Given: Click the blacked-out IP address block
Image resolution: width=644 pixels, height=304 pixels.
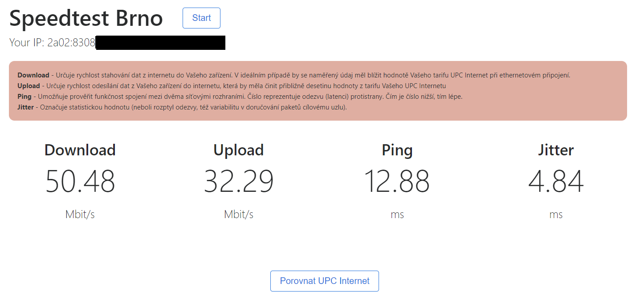Looking at the screenshot, I should (160, 43).
